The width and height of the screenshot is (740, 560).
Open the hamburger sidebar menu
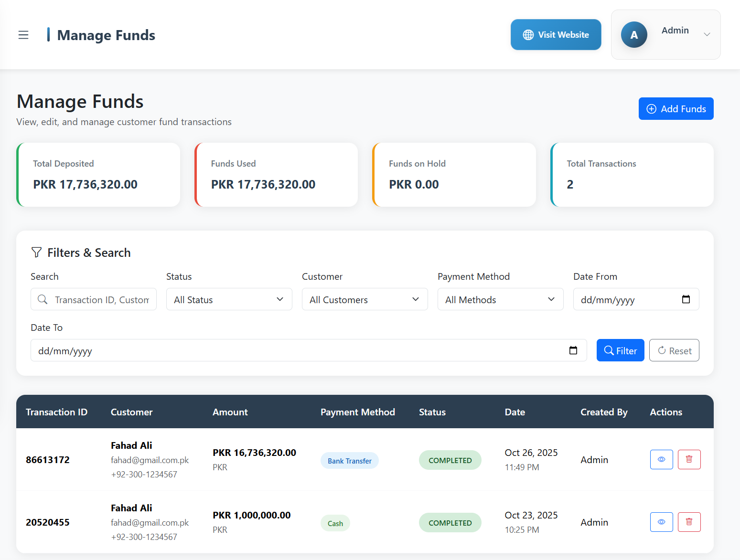pos(23,35)
